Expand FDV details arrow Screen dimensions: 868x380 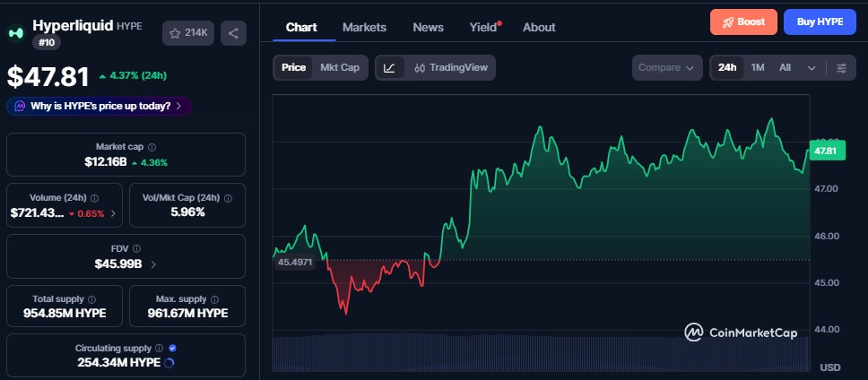tap(153, 264)
